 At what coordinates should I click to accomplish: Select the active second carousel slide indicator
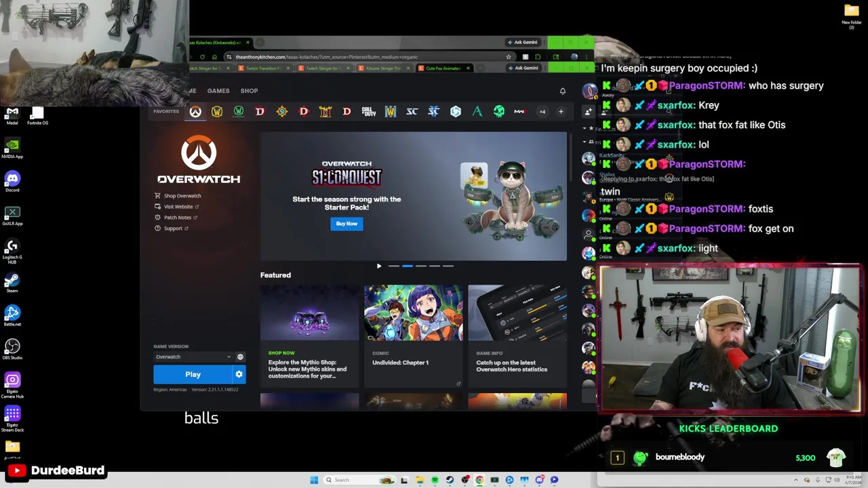click(x=408, y=266)
